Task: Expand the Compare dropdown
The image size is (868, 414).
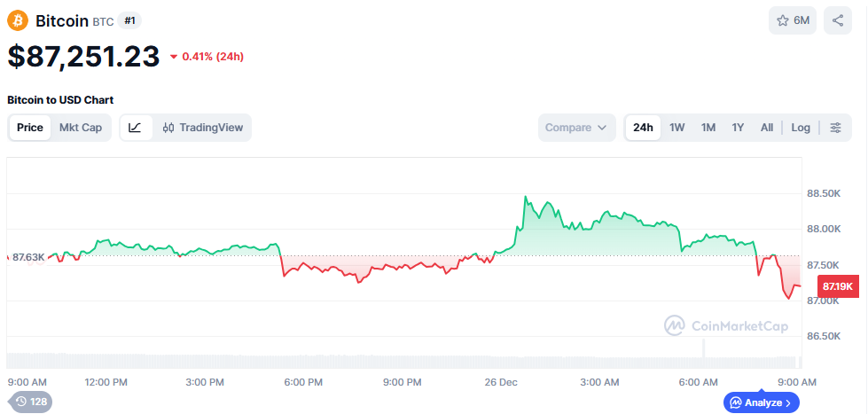Action: pos(576,128)
